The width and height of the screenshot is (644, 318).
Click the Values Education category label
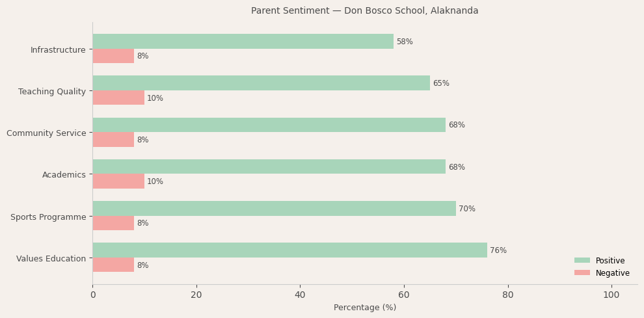51,259
